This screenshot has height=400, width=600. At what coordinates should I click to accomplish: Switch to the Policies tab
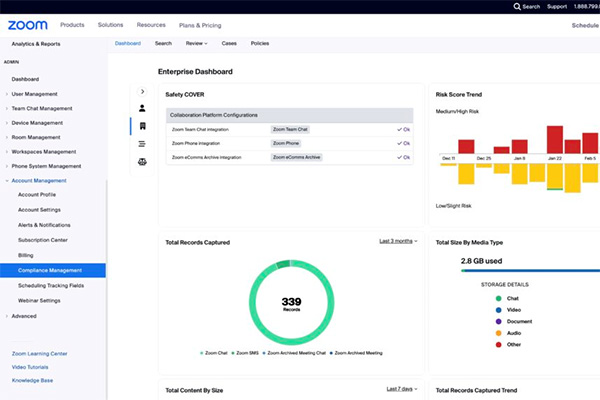click(x=259, y=44)
